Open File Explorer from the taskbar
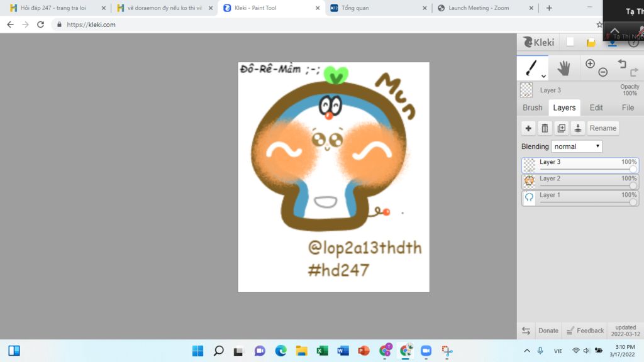644x362 pixels. coord(301,351)
